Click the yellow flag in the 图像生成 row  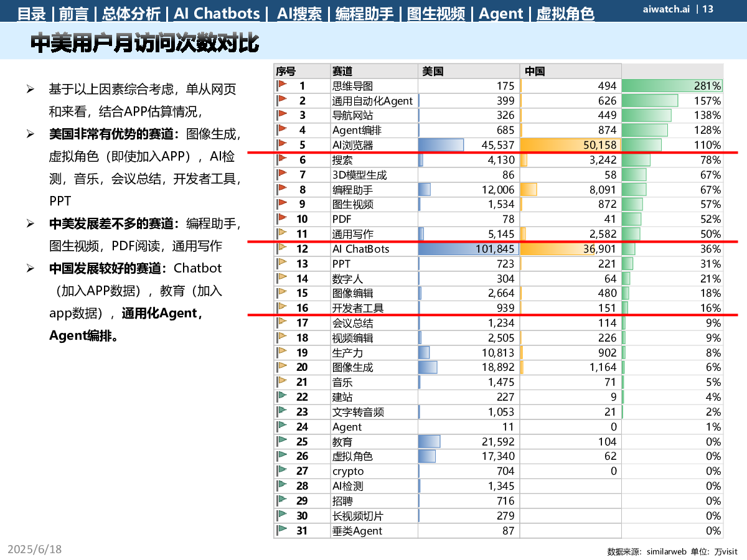[281, 366]
